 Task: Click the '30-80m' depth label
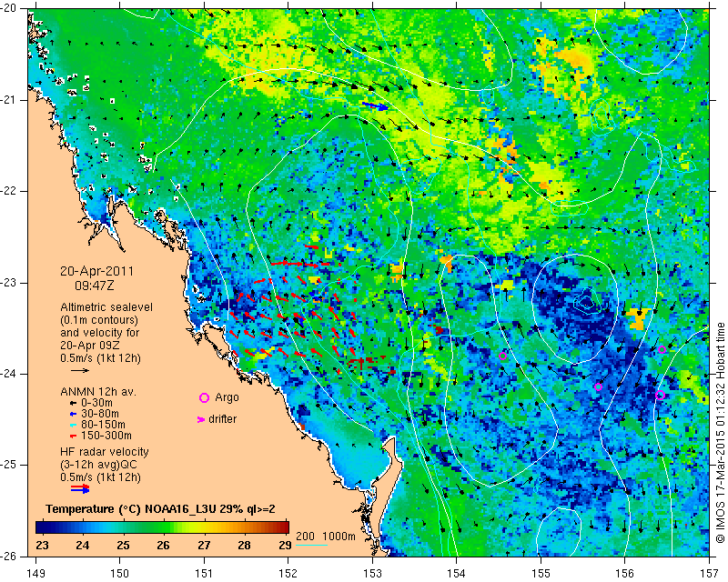(100, 414)
